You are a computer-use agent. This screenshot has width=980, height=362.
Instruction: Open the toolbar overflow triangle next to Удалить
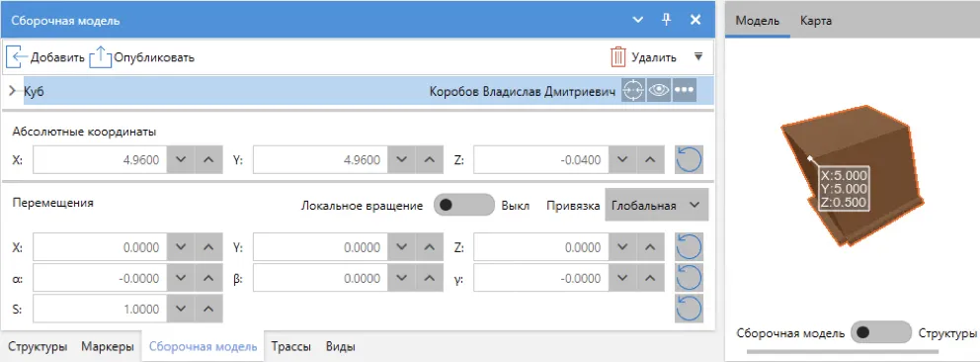point(698,57)
